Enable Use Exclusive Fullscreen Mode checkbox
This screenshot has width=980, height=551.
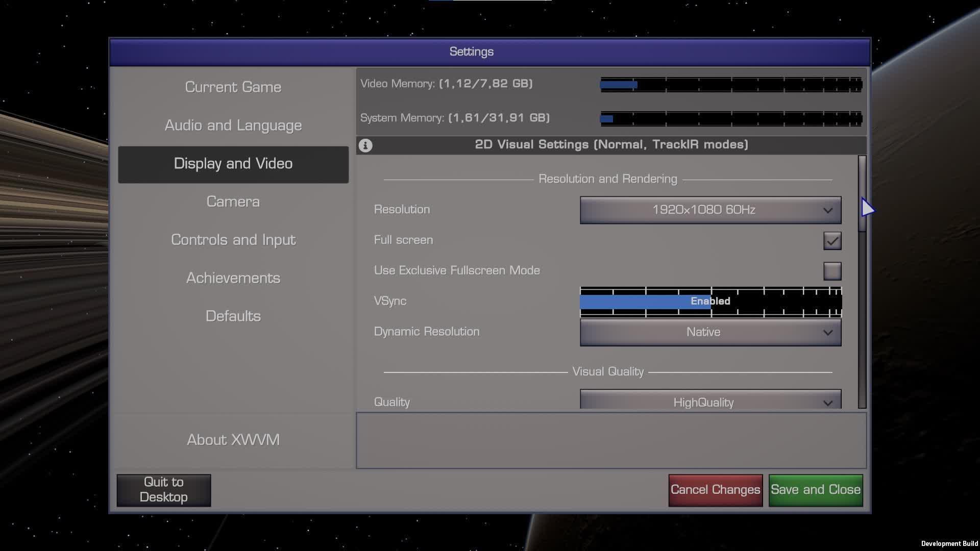(832, 271)
